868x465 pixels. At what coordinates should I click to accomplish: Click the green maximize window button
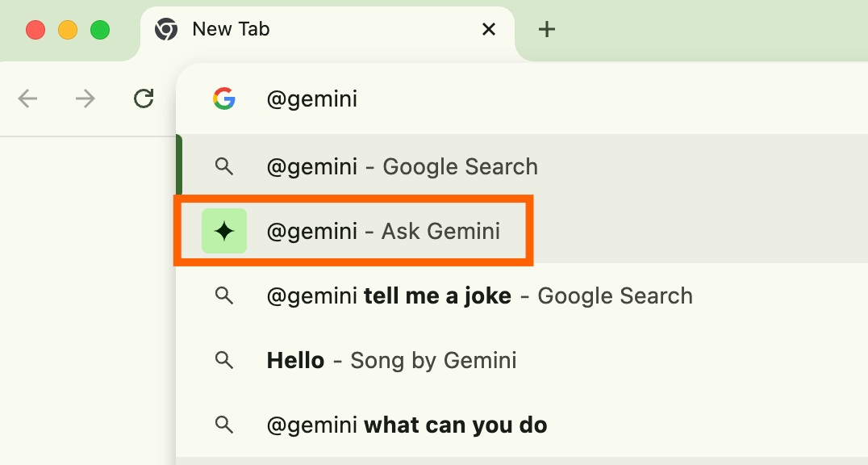pos(100,31)
